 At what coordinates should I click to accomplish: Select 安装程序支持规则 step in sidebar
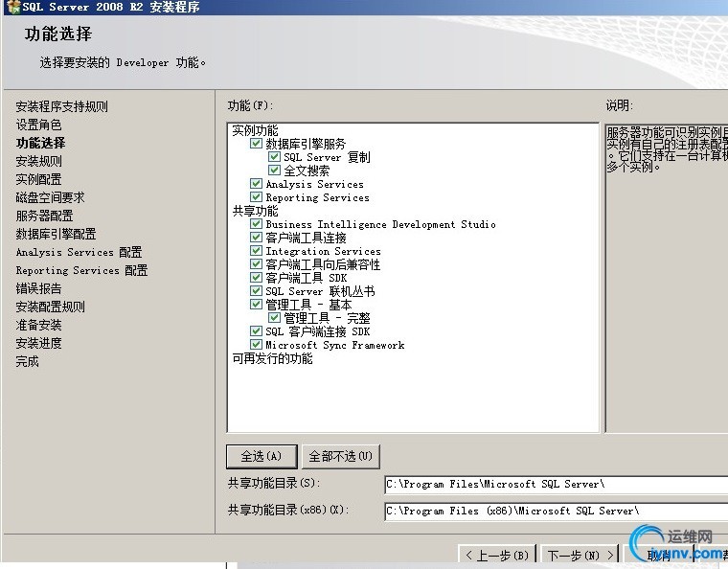(61, 106)
